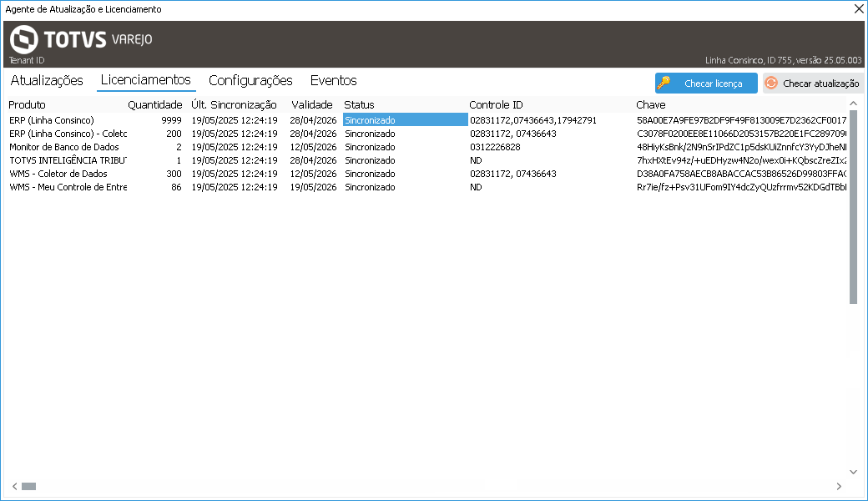Sort by the Quantidade column header
The width and height of the screenshot is (868, 501).
(155, 104)
